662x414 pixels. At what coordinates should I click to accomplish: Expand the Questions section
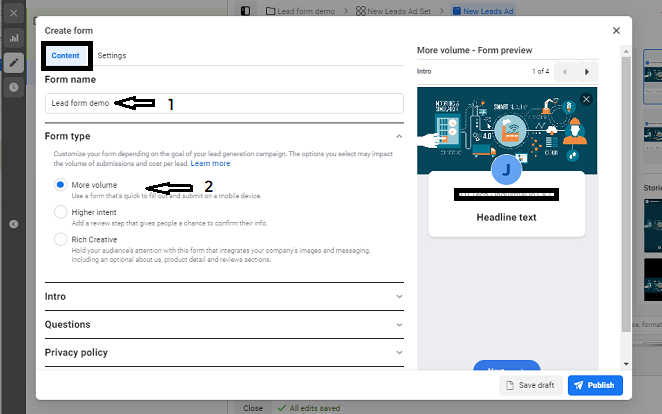pyautogui.click(x=399, y=325)
